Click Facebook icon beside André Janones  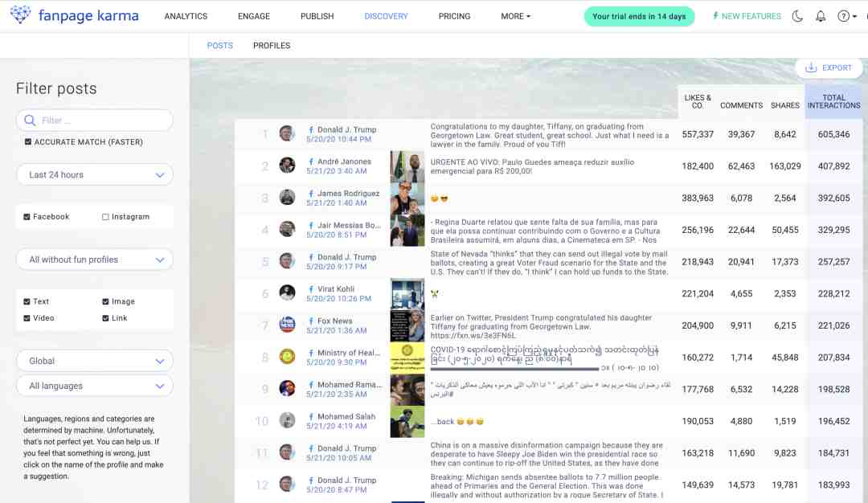click(x=311, y=162)
